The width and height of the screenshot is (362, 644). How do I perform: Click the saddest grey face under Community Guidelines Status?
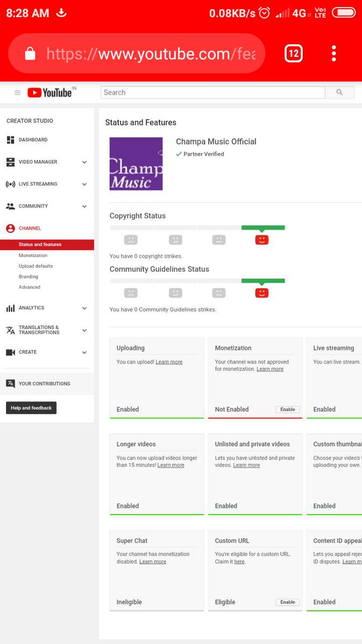point(131,293)
